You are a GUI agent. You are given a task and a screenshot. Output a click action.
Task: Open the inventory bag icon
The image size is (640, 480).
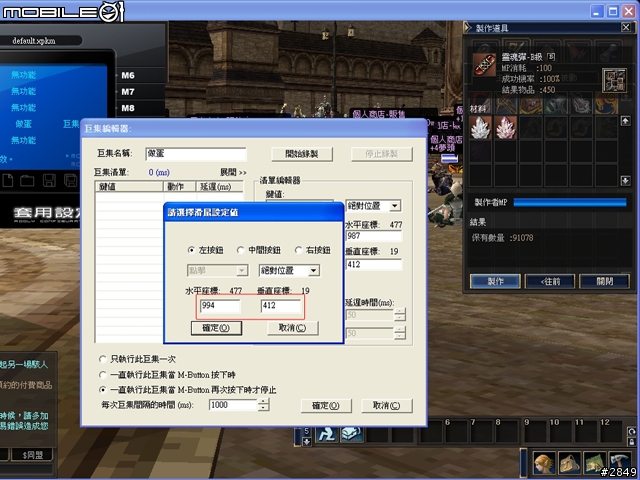point(569,463)
